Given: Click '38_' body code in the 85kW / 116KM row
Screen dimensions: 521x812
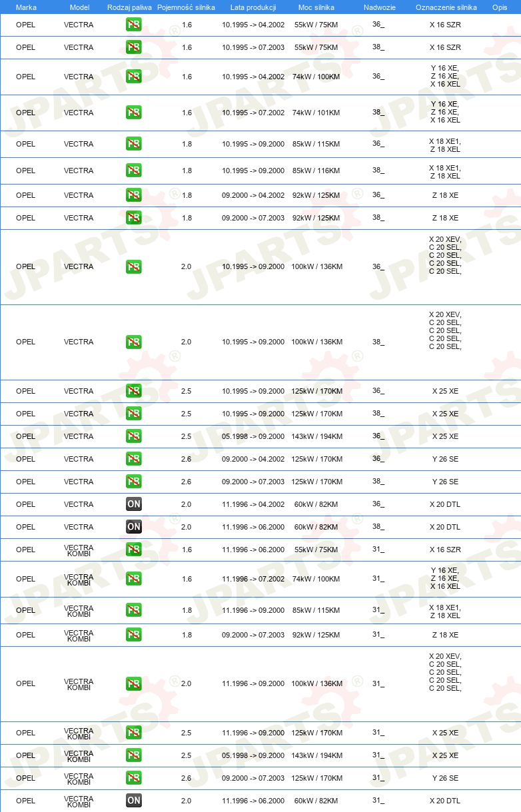Looking at the screenshot, I should 378,171.
